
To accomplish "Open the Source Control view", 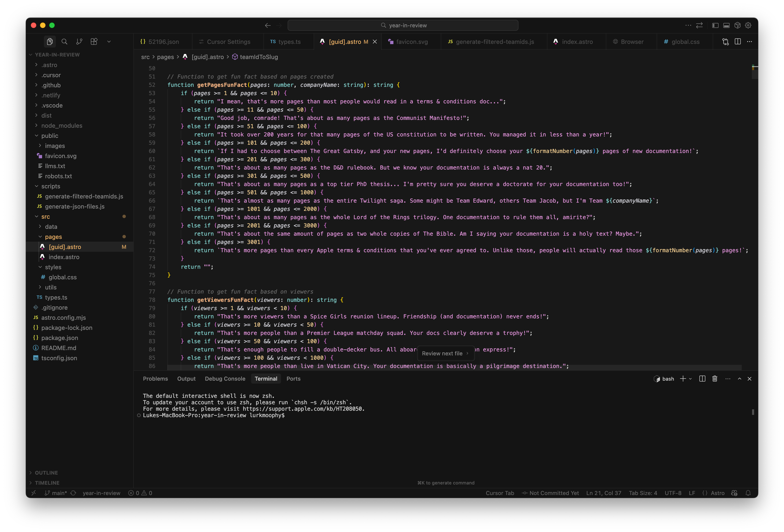I will [79, 42].
